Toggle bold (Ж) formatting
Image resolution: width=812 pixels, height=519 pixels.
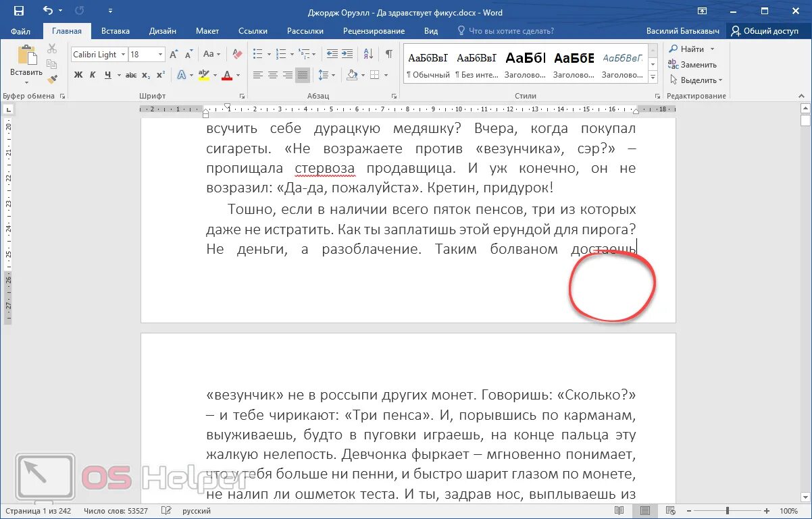coord(78,75)
